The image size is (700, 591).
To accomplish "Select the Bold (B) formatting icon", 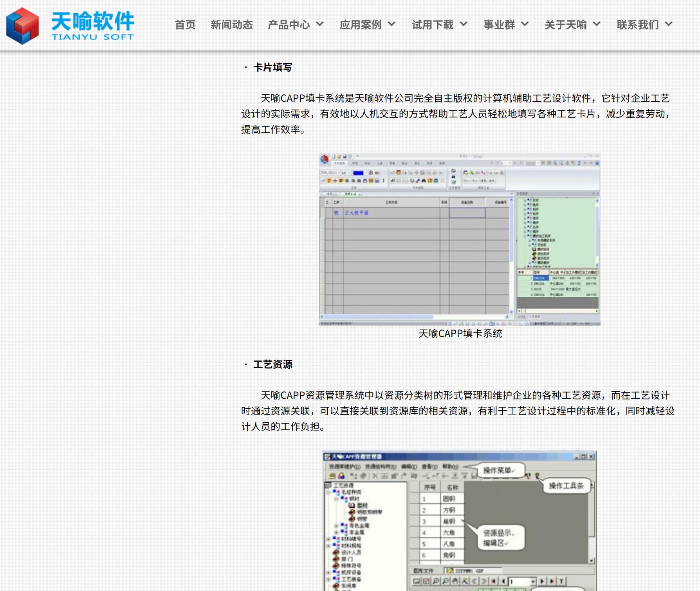I will [x=371, y=173].
